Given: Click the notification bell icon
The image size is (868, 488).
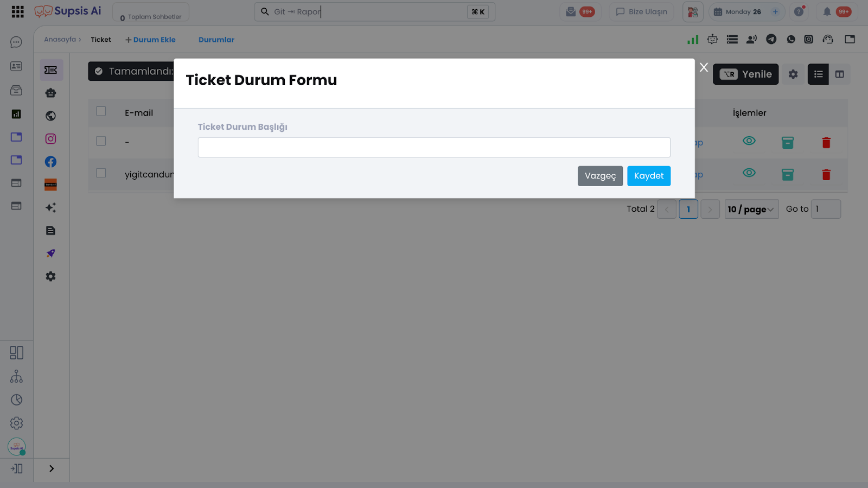Looking at the screenshot, I should [827, 12].
